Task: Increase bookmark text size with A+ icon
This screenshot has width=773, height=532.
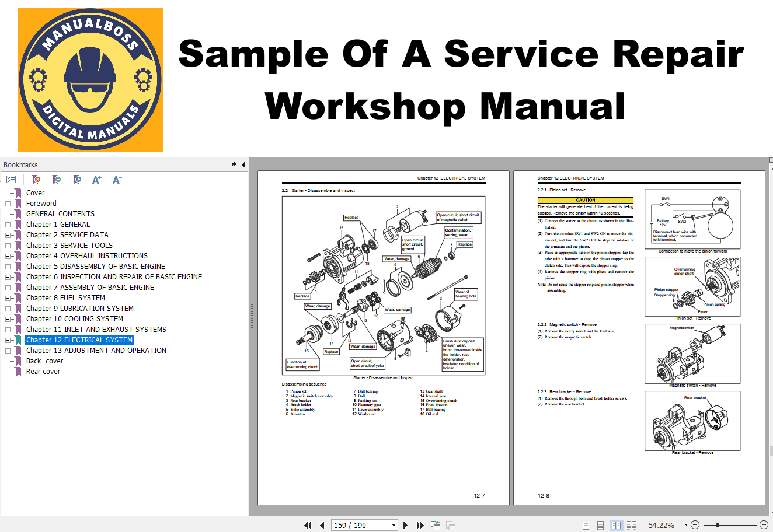Action: (97, 180)
